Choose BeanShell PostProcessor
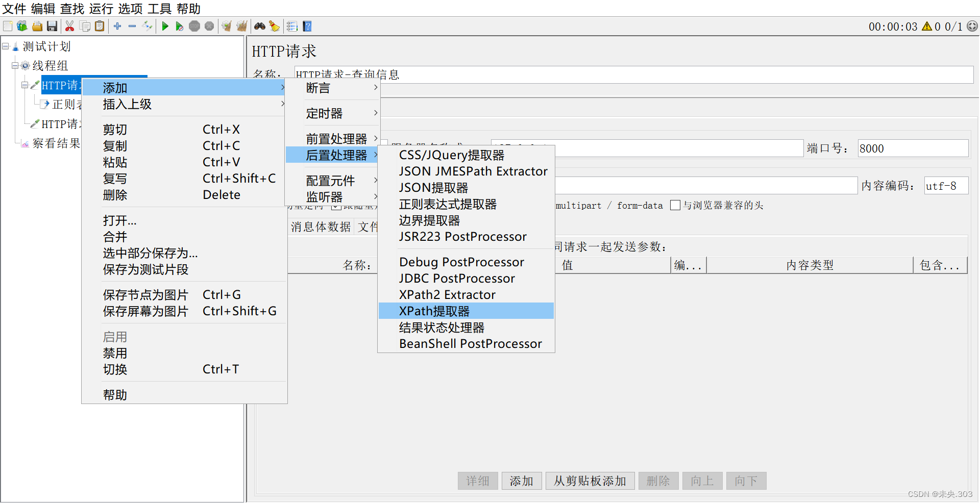Image resolution: width=980 pixels, height=503 pixels. [x=466, y=343]
